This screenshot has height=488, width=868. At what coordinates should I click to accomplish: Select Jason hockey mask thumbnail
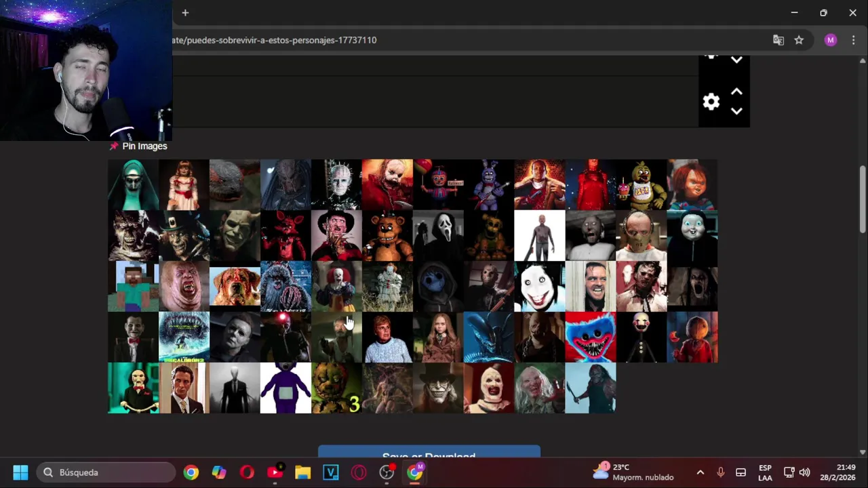(x=489, y=286)
